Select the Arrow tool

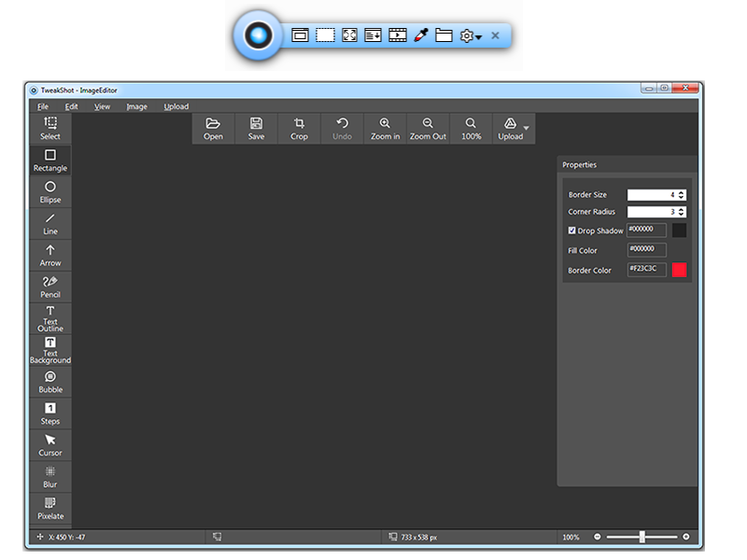[50, 255]
